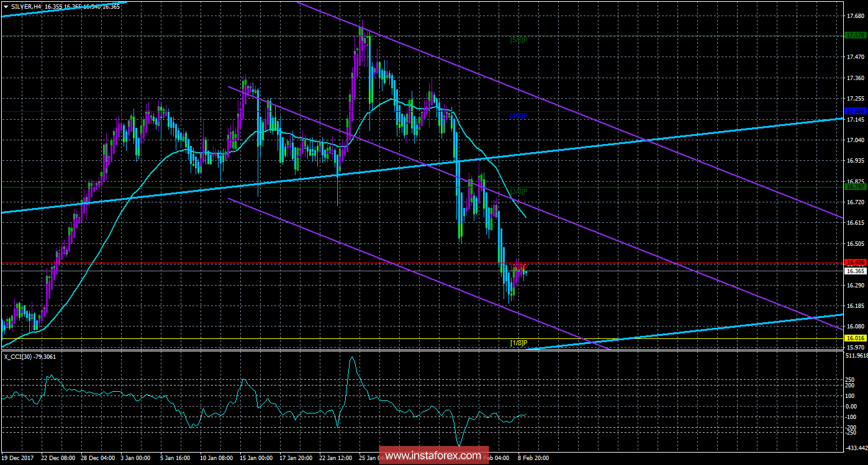Click the green 16.797 price level tag
868x465 pixels.
pos(856,186)
